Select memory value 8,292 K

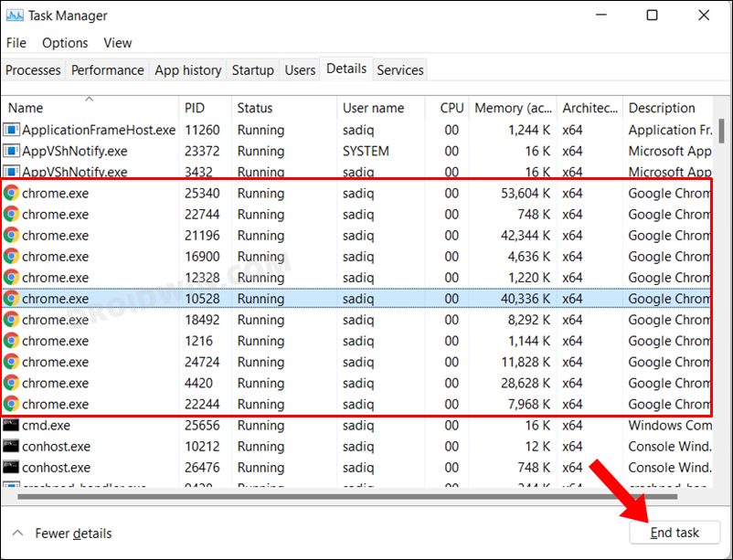tap(529, 319)
